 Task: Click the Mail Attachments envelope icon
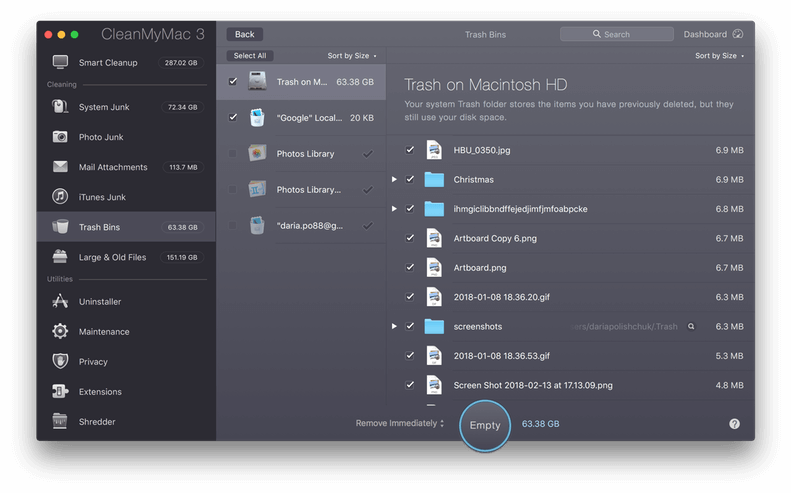point(60,167)
